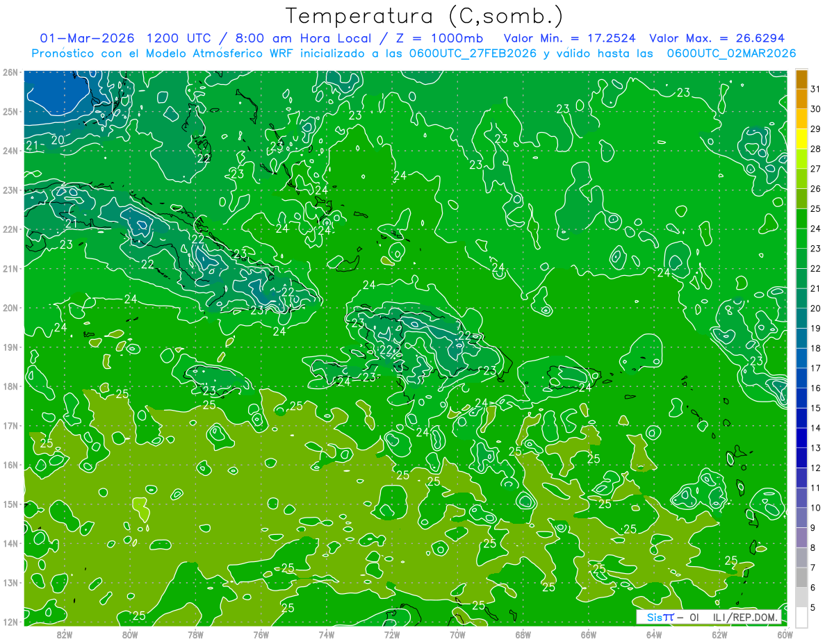
Task: Click the 82W longitude axis label
Action: (65, 634)
